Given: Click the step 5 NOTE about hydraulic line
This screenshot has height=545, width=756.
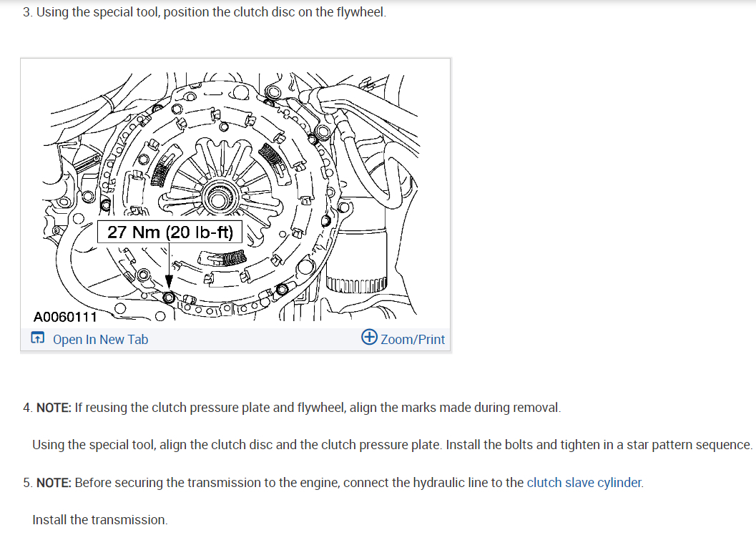Looking at the screenshot, I should [x=333, y=482].
